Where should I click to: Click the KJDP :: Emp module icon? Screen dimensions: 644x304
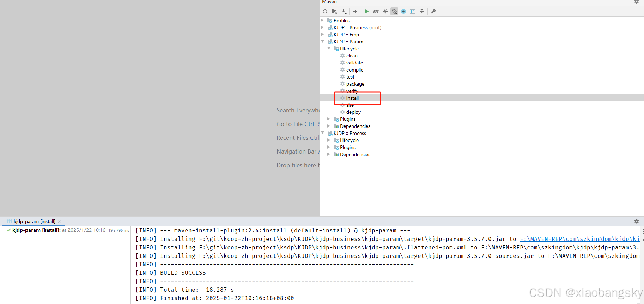(x=330, y=35)
